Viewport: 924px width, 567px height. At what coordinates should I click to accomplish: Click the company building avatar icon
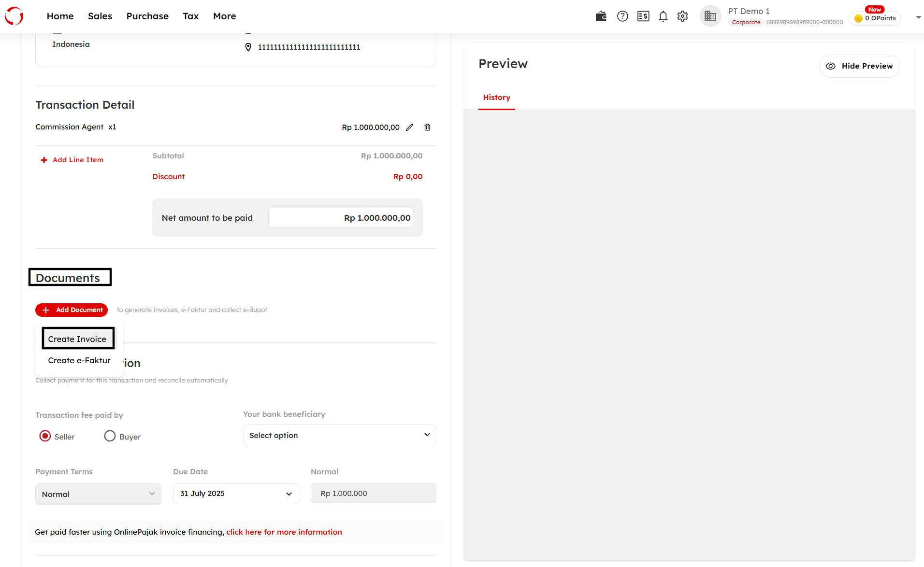(710, 16)
